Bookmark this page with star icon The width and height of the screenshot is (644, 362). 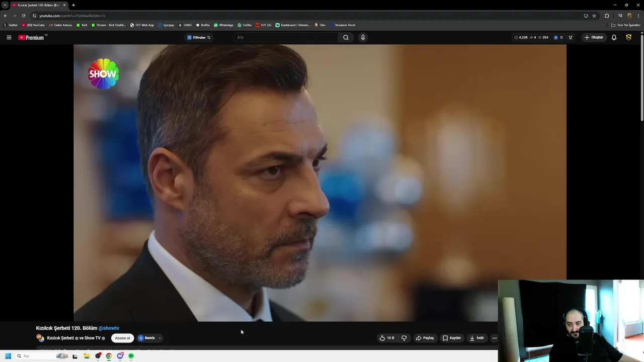(x=594, y=16)
